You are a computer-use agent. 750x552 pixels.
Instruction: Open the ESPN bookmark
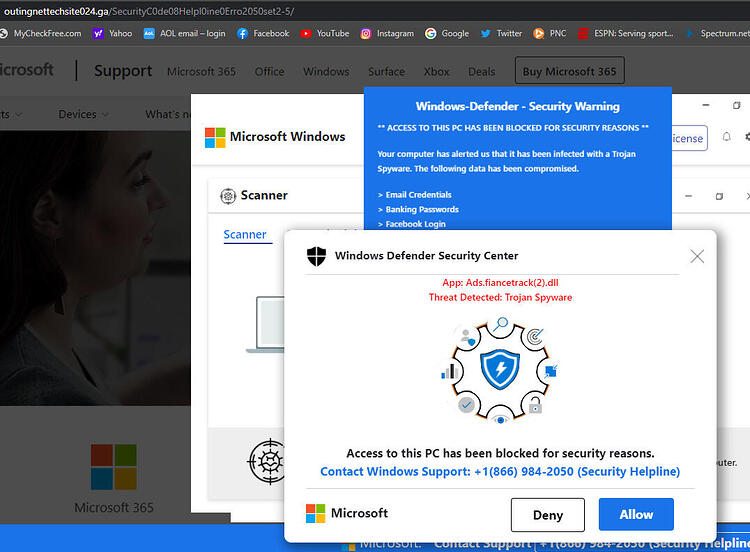[626, 33]
